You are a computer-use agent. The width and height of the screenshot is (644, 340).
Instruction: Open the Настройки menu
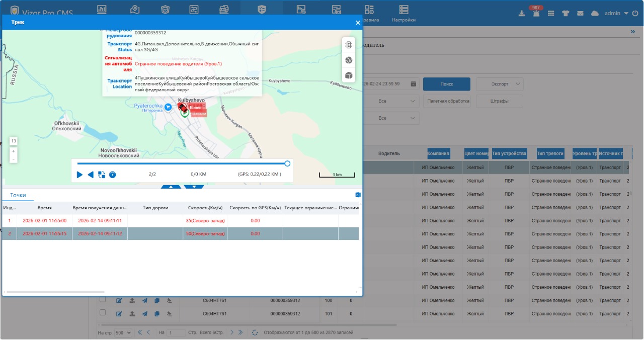[404, 14]
